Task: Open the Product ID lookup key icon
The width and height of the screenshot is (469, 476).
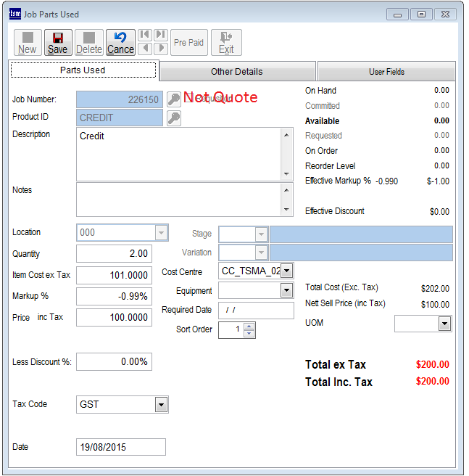Action: [174, 118]
